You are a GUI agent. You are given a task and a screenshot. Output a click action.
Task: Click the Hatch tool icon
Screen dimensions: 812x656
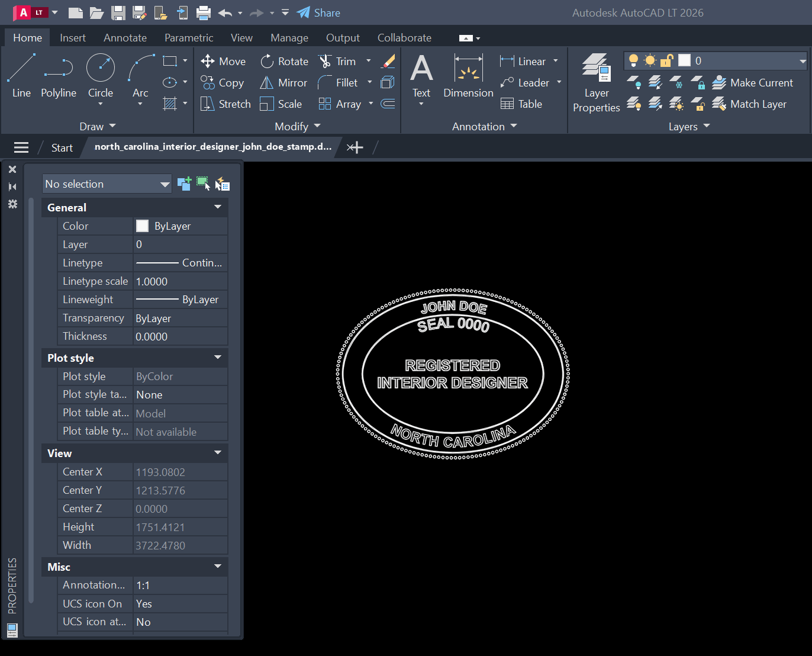pyautogui.click(x=170, y=104)
